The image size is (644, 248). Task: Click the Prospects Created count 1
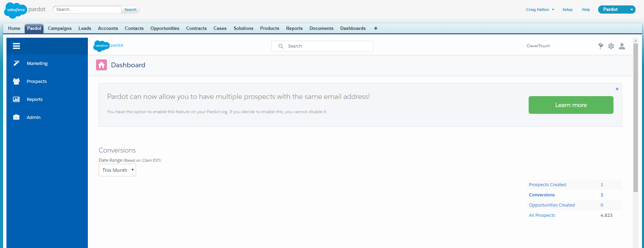(602, 185)
